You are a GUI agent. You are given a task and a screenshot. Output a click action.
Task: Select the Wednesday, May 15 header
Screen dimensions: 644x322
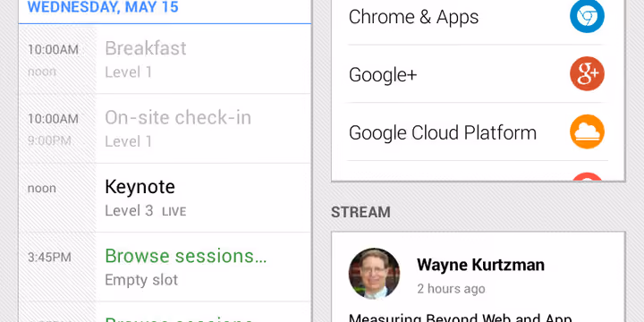103,7
